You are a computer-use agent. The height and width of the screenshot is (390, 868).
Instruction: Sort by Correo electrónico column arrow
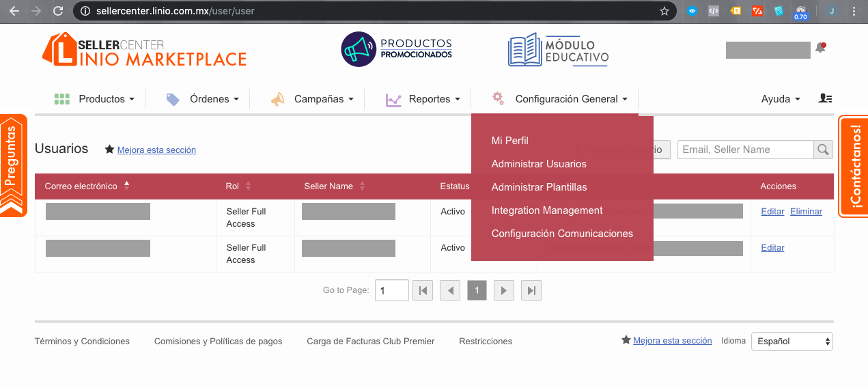click(x=126, y=186)
